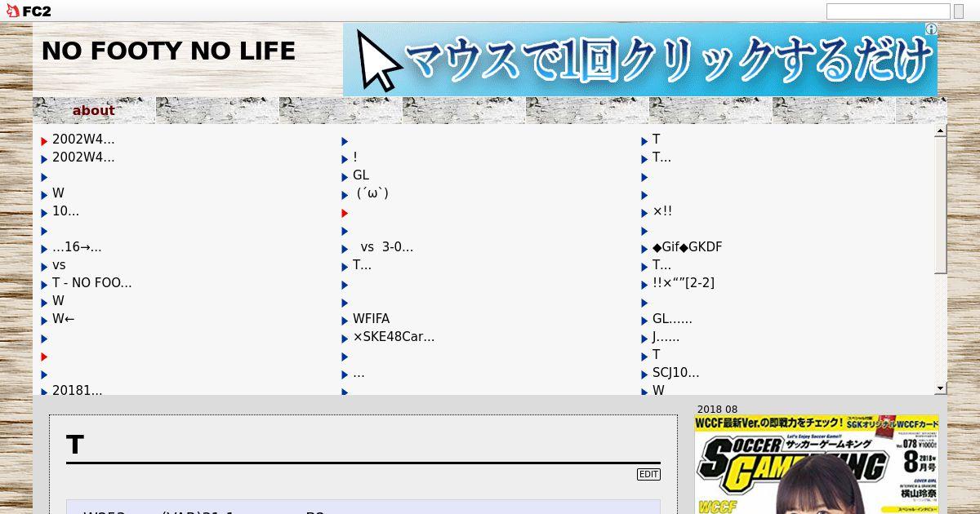Screen dimensions: 980x514
Task: Click the blue arrow beside 'SCJ10...'
Action: pos(644,374)
